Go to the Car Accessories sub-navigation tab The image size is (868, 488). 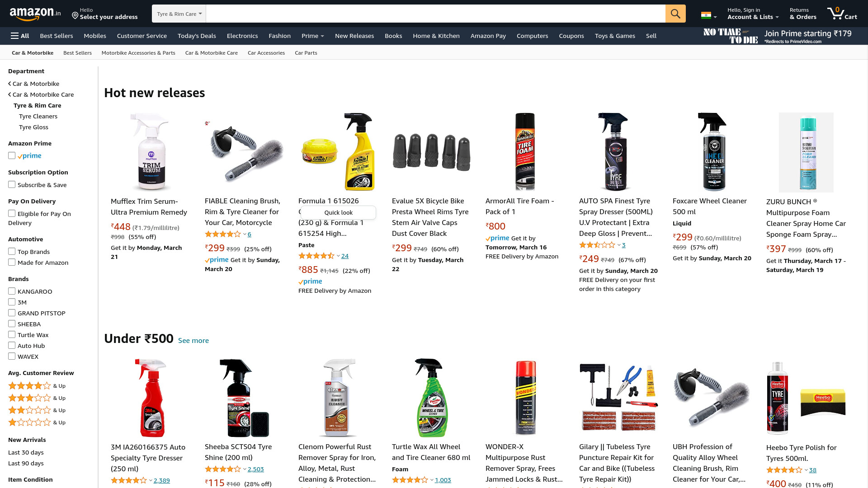click(266, 53)
